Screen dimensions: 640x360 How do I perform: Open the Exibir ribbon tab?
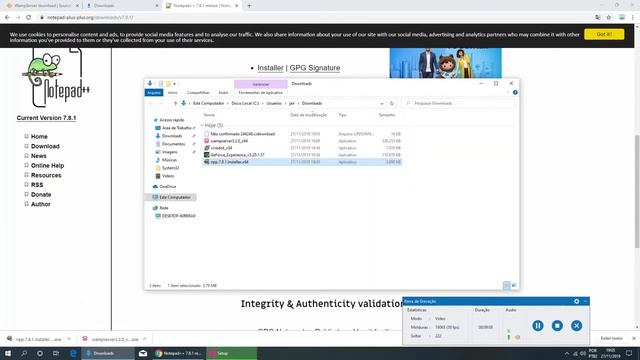(223, 93)
